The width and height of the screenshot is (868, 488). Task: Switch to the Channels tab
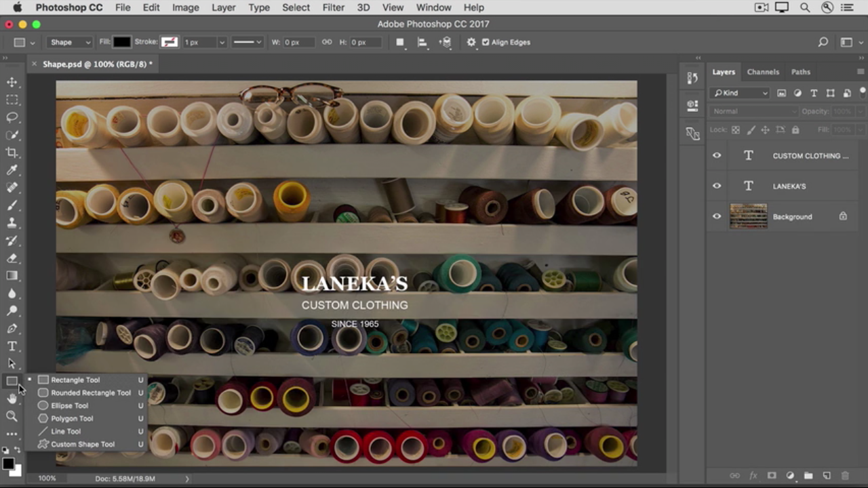(x=763, y=72)
